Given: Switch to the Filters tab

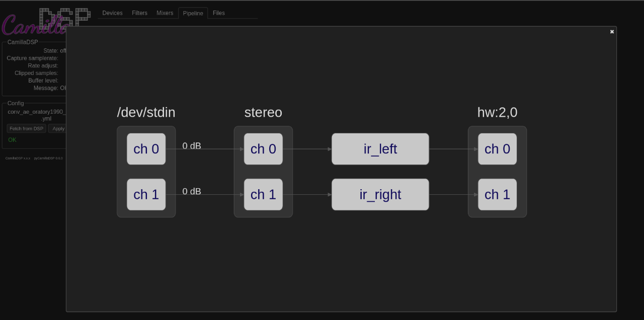Looking at the screenshot, I should pos(139,13).
